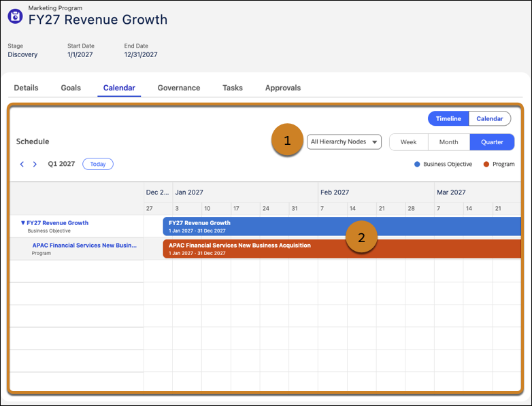Open the FY27 Revenue Growth link in schedule list
532x406 pixels.
point(57,223)
